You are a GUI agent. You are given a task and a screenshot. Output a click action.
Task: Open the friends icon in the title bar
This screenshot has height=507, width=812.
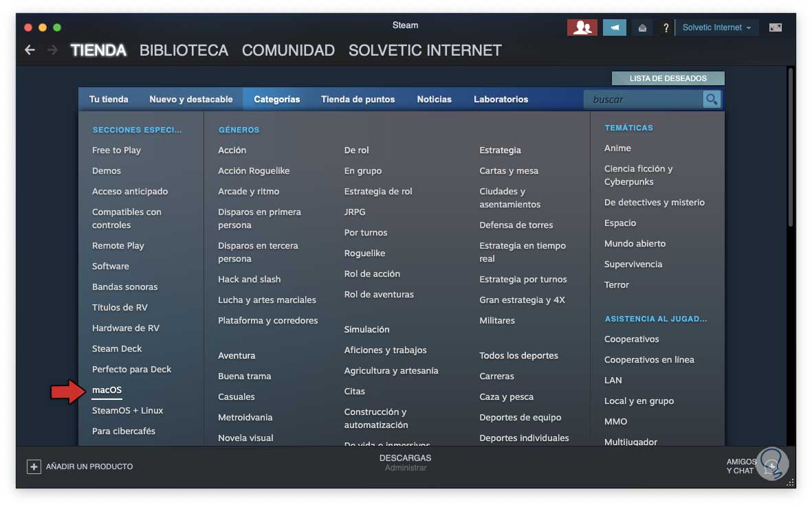(582, 27)
